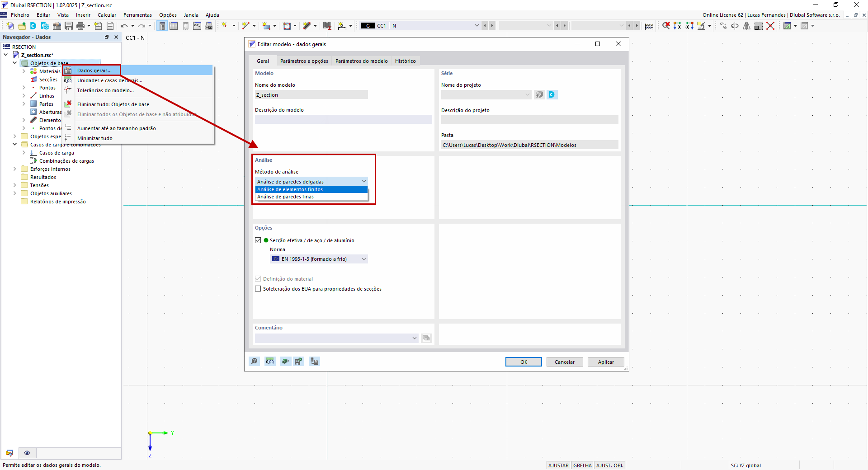The image size is (868, 470).
Task: Select Resultados tree item in Navigator
Action: [x=43, y=177]
